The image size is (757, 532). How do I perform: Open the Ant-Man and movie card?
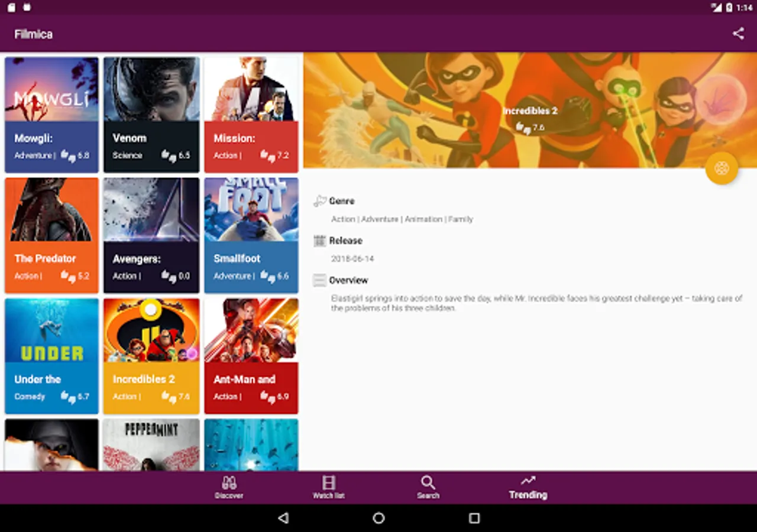pyautogui.click(x=251, y=356)
